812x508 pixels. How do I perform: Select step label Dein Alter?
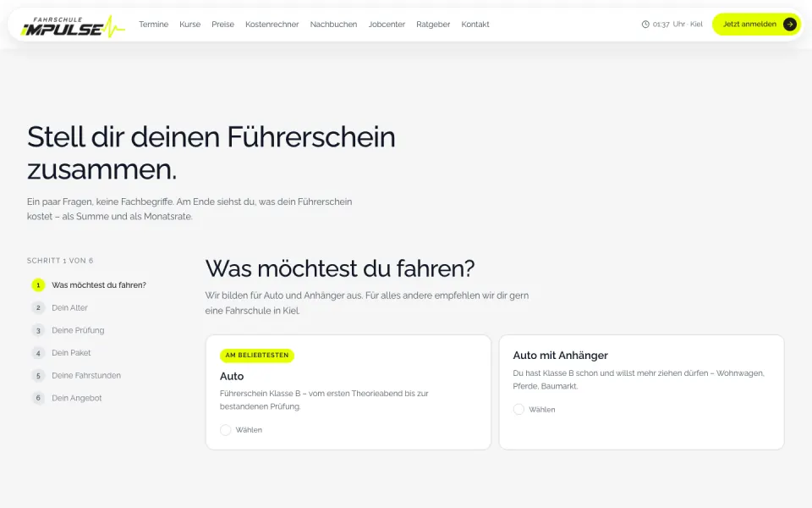click(69, 307)
